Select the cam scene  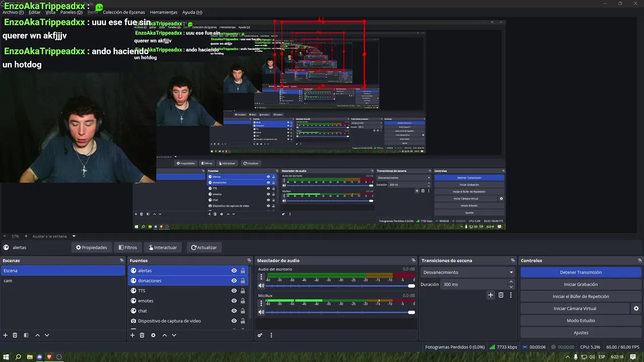pos(62,281)
